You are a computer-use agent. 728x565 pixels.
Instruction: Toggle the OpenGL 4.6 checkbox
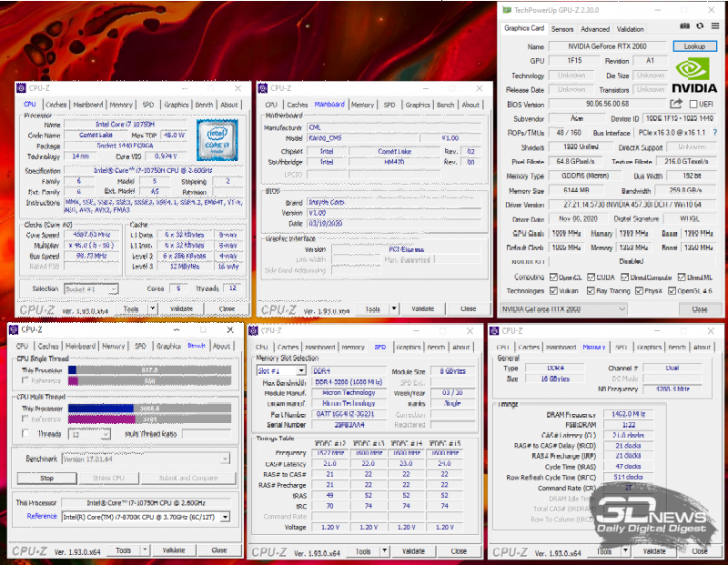pos(672,290)
